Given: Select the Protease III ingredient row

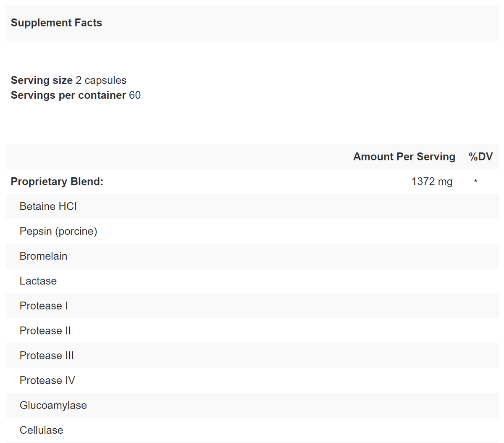Looking at the screenshot, I should pos(47,356).
